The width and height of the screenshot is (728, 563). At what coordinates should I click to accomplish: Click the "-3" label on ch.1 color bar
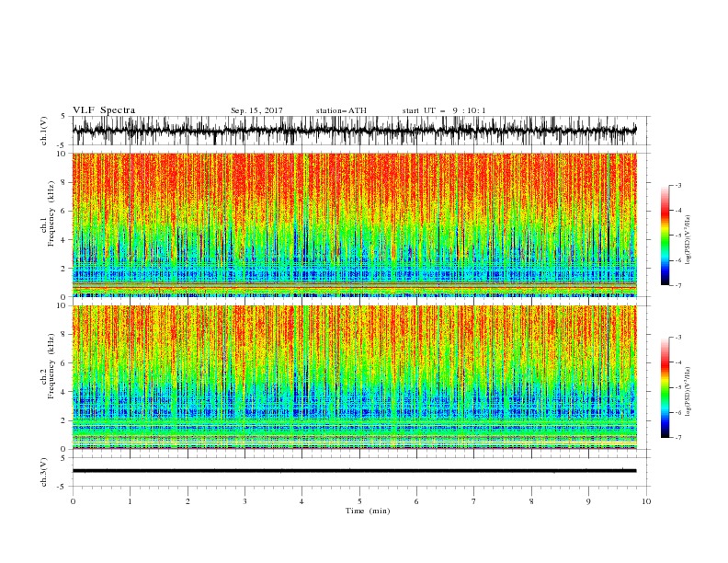(x=677, y=185)
